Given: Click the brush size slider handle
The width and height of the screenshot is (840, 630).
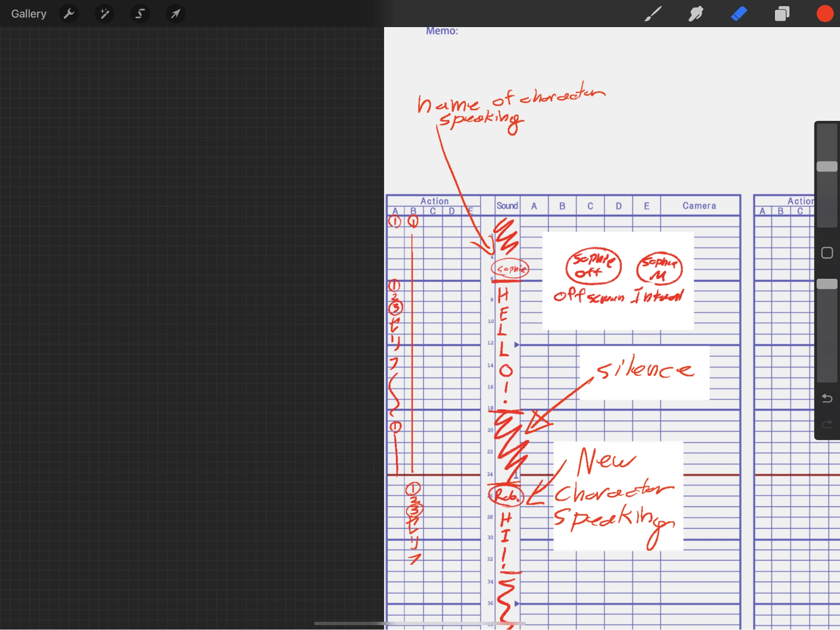Looking at the screenshot, I should click(x=827, y=166).
